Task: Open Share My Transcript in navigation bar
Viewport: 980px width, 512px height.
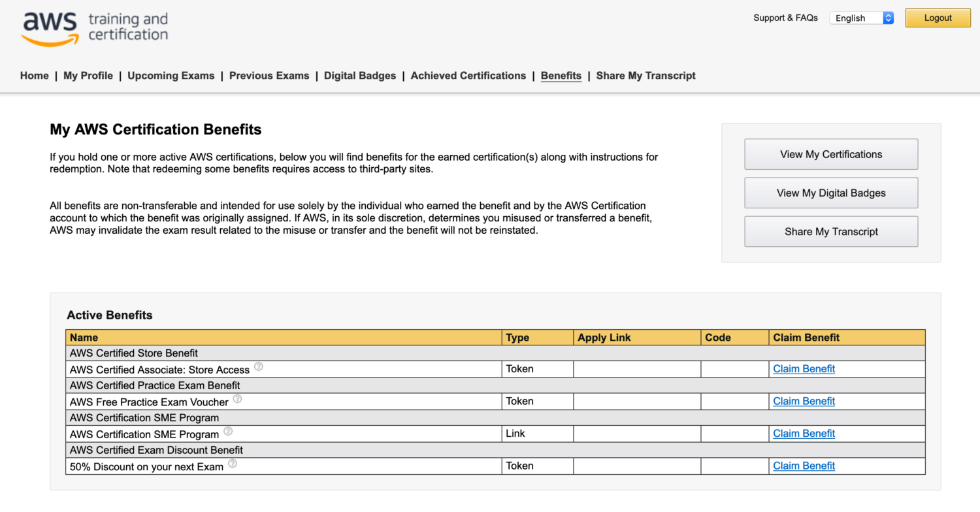Action: 646,76
